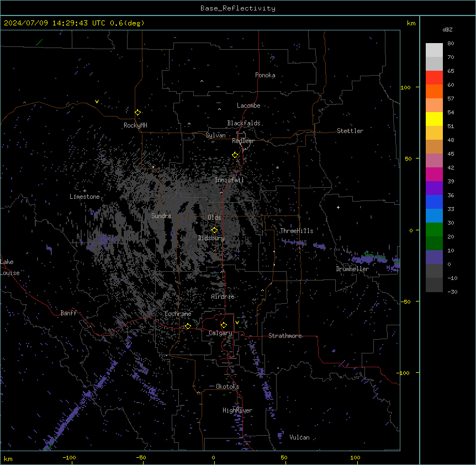
Task: Click the slate purple 0-10 dBZ swatch
Action: pos(434,257)
